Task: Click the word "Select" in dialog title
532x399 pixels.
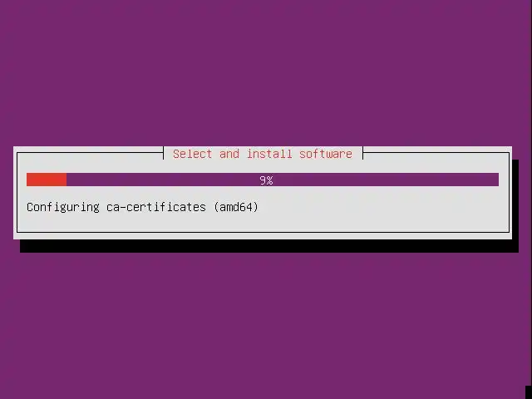Action: (192, 154)
